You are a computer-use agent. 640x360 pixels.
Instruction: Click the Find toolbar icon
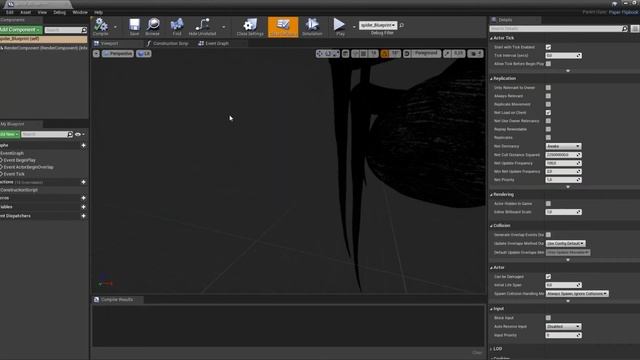point(177,24)
